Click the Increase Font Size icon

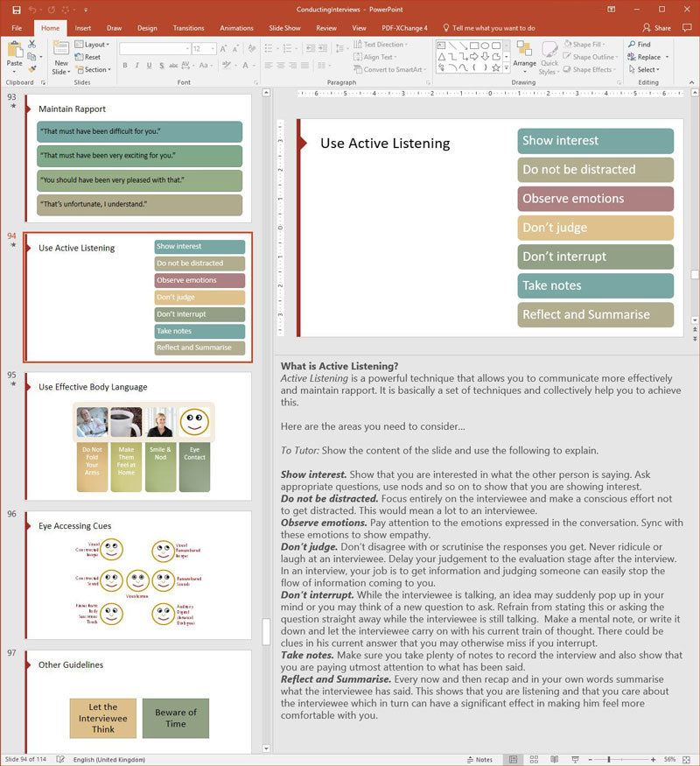223,49
